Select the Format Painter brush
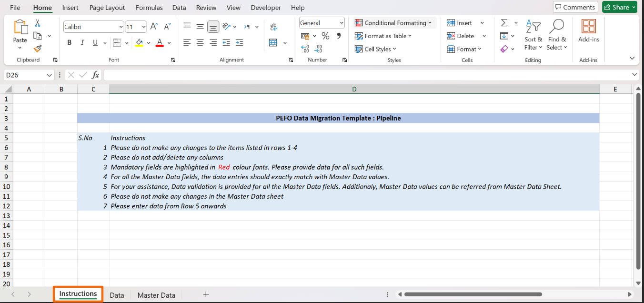 38,48
